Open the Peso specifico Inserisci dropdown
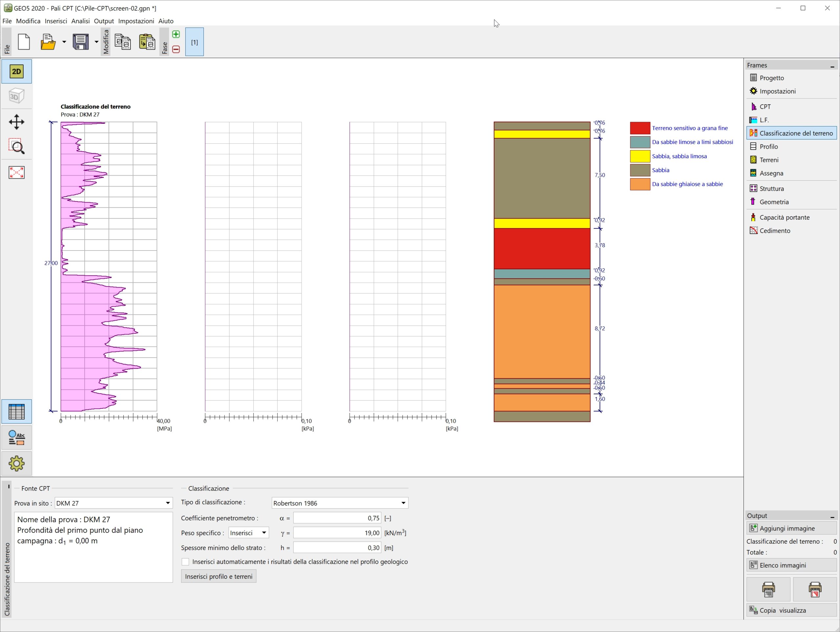 [x=263, y=533]
